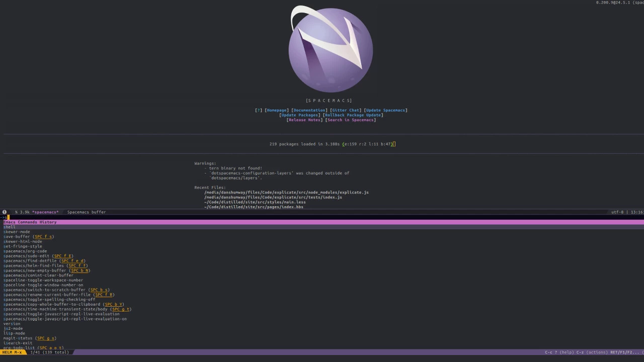Open recent file styles/main.less
This screenshot has width=644, height=362.
(x=255, y=202)
